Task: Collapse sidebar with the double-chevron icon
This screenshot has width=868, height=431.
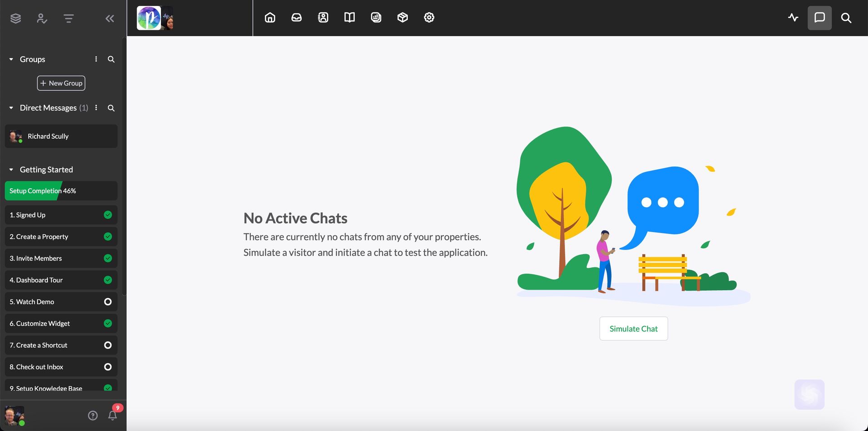Action: (x=110, y=19)
